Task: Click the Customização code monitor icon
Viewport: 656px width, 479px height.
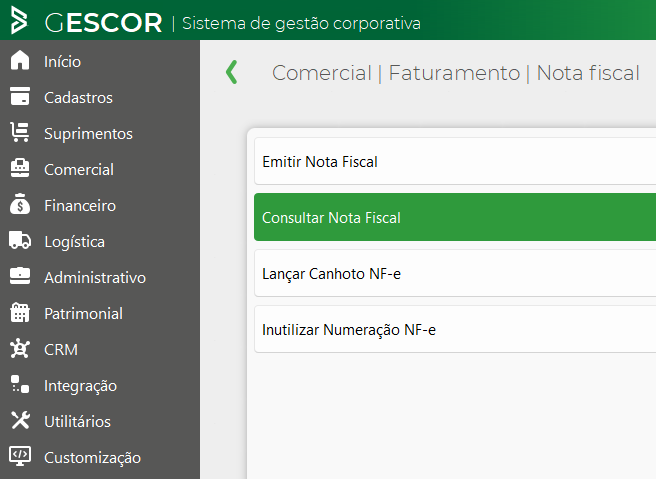Action: [20, 456]
